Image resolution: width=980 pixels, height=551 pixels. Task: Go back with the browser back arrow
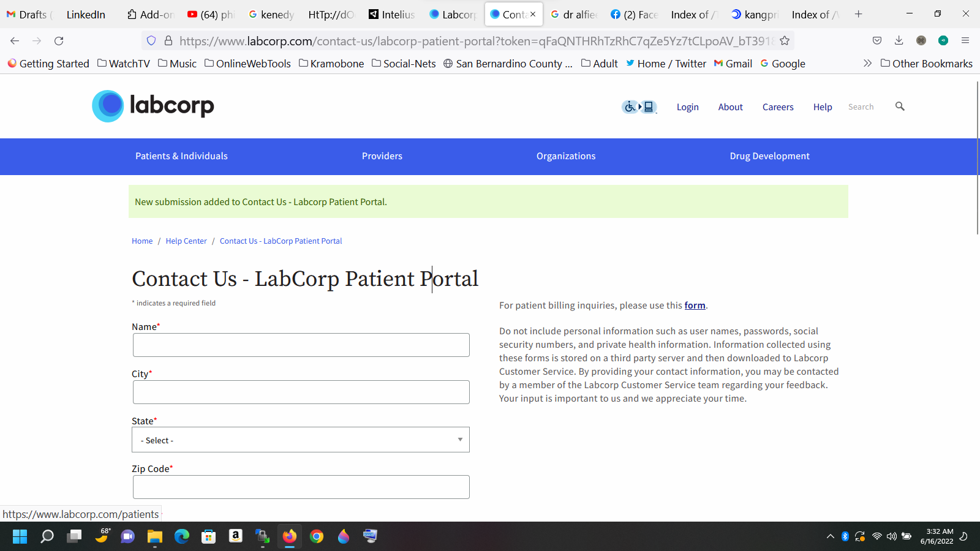pyautogui.click(x=15, y=40)
